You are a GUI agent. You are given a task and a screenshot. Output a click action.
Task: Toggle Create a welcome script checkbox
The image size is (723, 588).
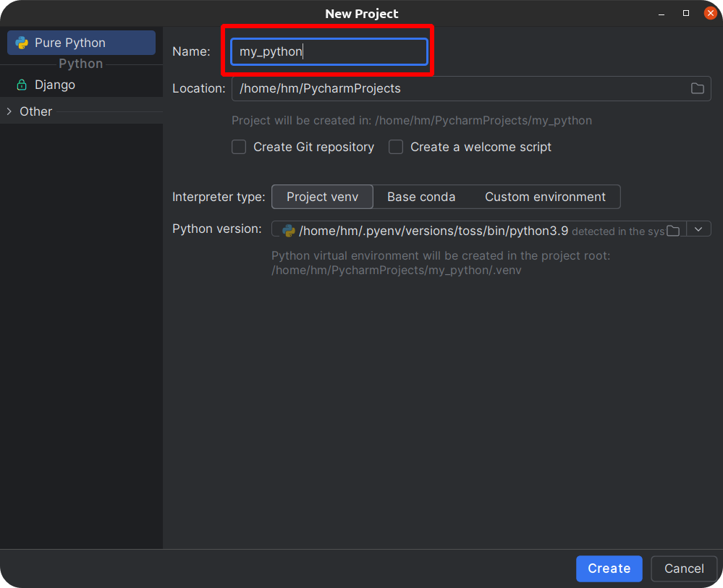396,147
